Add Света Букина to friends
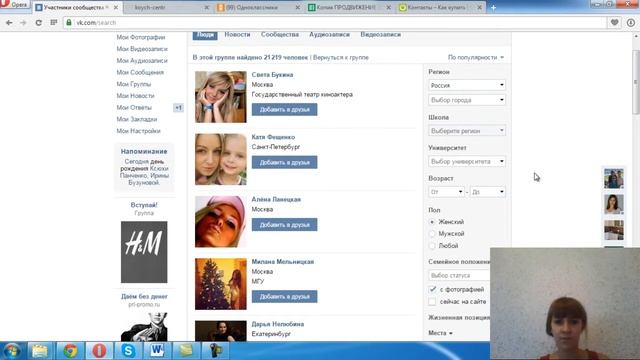The width and height of the screenshot is (640, 360). pyautogui.click(x=284, y=109)
